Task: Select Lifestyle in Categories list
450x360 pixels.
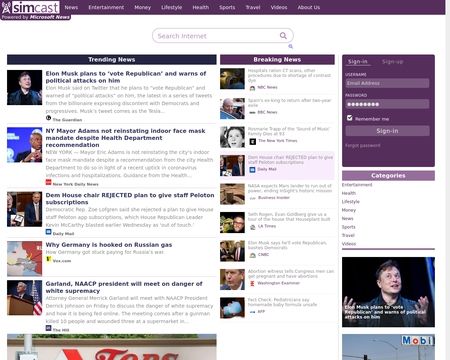Action: pyautogui.click(x=351, y=202)
